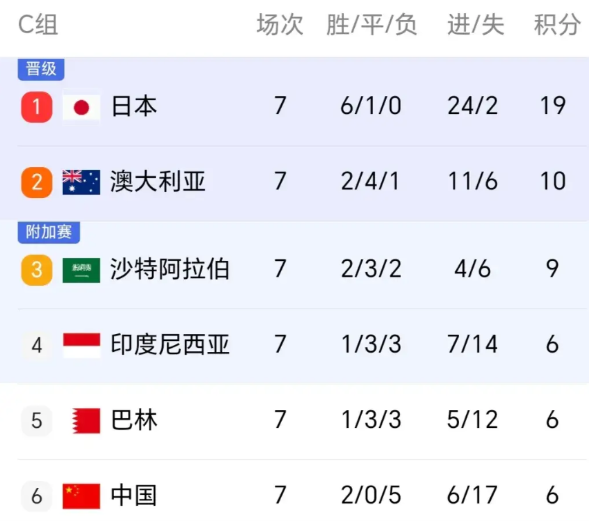The height and width of the screenshot is (521, 589).
Task: Click the red rank 1 badge
Action: (36, 107)
